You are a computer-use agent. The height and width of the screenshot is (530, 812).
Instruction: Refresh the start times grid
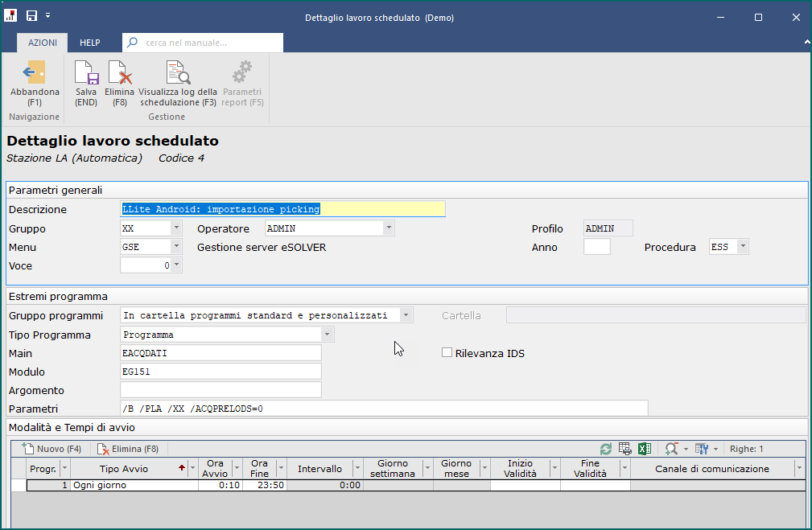(606, 449)
